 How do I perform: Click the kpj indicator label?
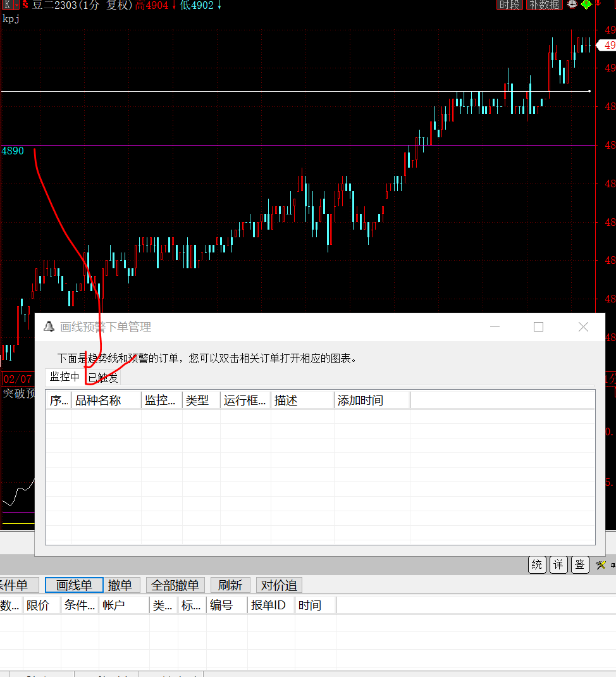(x=11, y=18)
